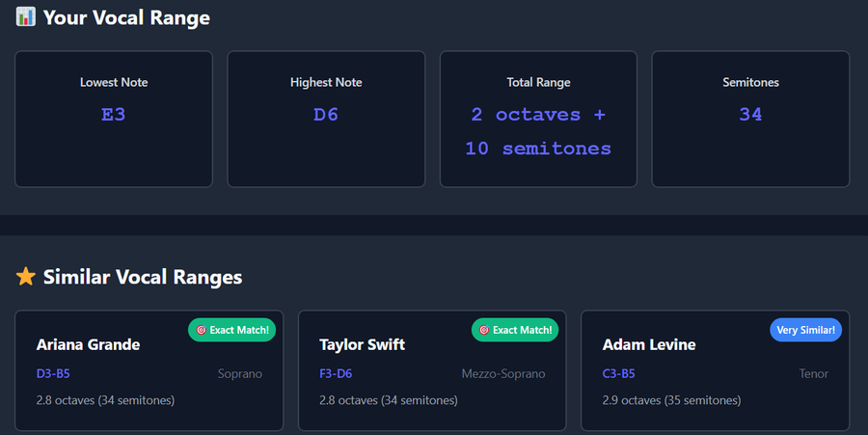Click the Semitones 34 value
The image size is (868, 435).
click(x=750, y=115)
